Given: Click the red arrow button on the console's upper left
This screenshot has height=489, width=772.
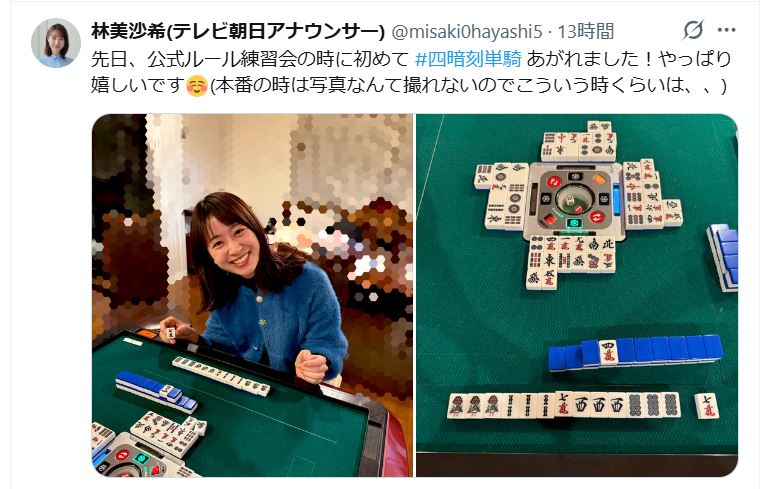Looking at the screenshot, I should (552, 182).
